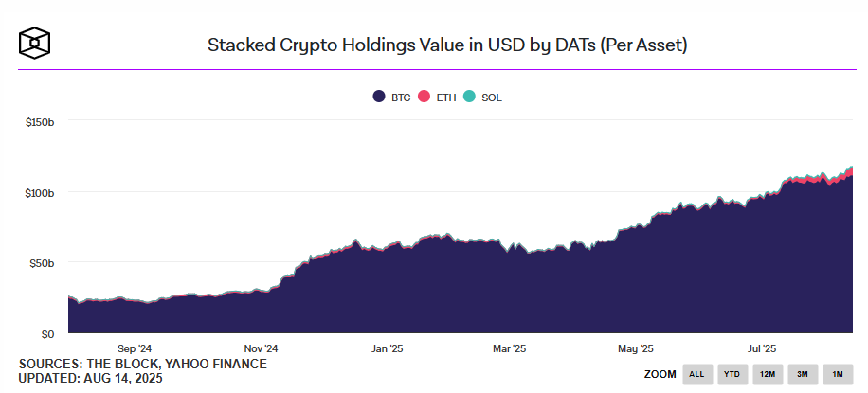Click the $150b y-axis label
This screenshot has width=868, height=393.
pos(39,122)
